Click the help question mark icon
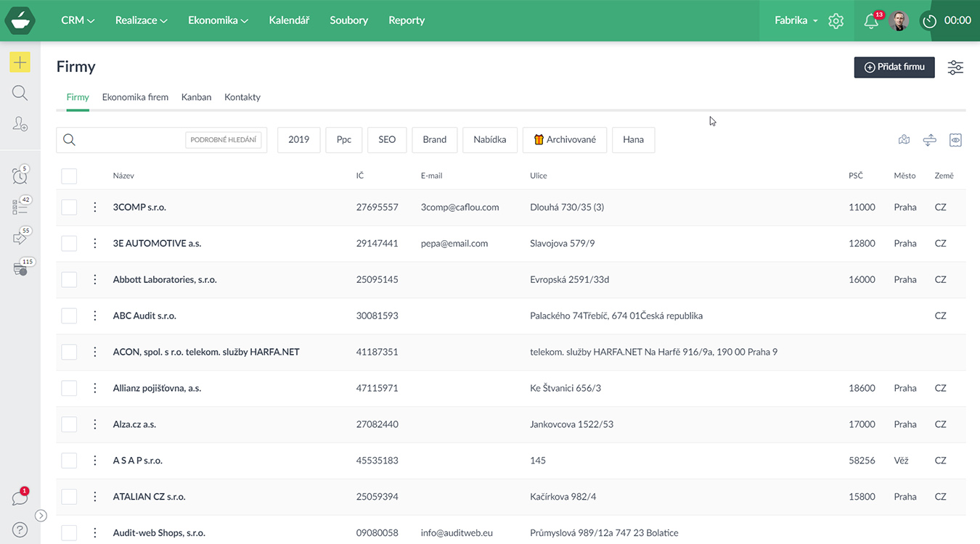The height and width of the screenshot is (544, 980). coord(20,530)
